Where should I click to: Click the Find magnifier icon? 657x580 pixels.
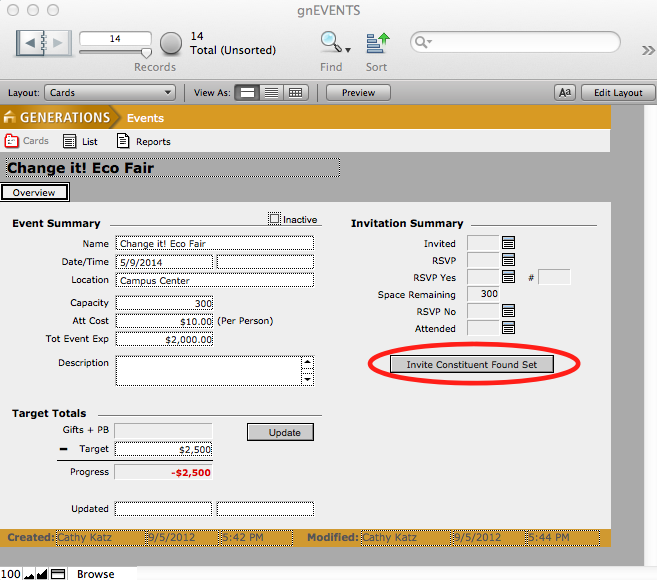click(x=329, y=43)
